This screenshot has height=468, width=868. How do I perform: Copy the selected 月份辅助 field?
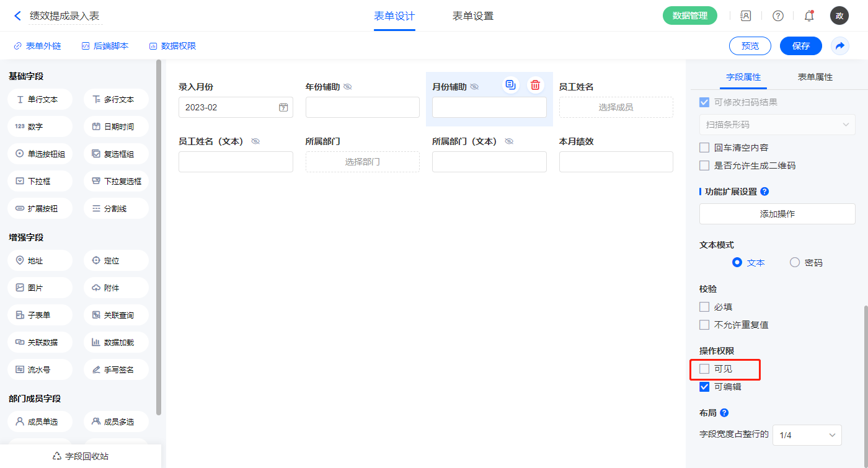tap(510, 85)
